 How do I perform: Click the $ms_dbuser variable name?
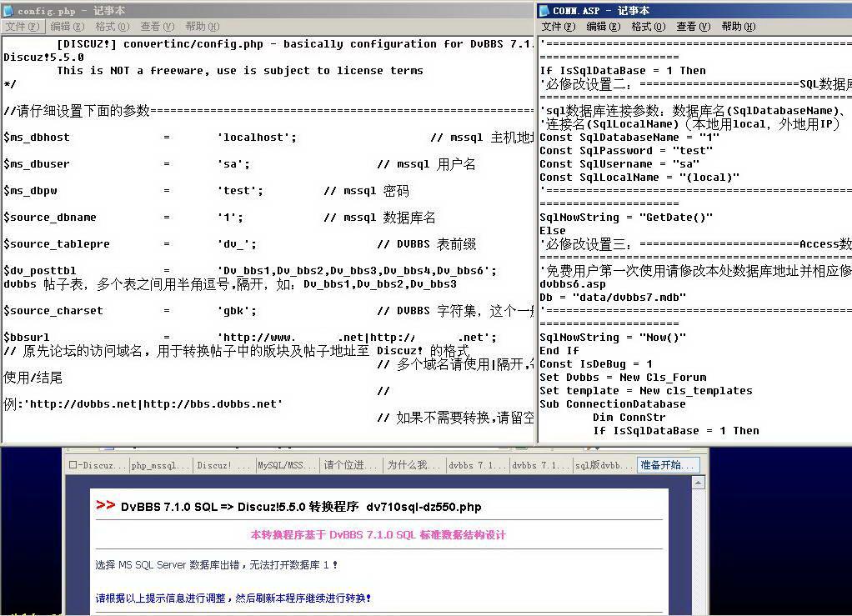tap(37, 164)
